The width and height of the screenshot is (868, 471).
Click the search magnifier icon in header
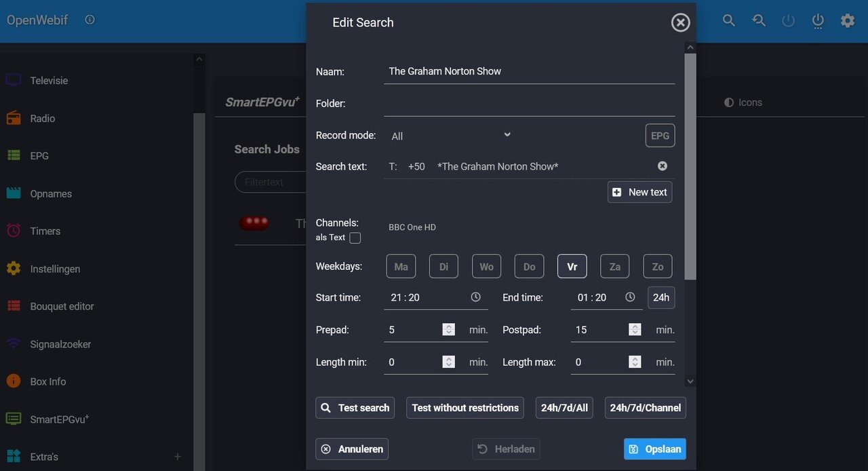pyautogui.click(x=729, y=20)
